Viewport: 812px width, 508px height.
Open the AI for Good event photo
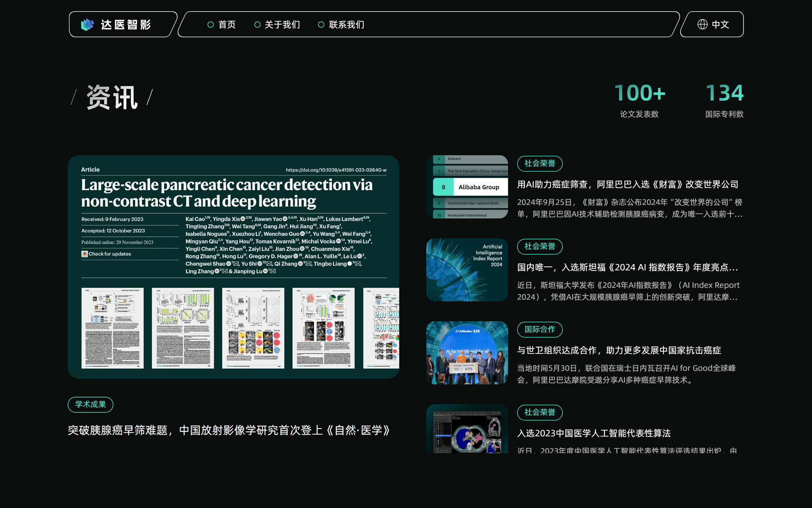[467, 353]
